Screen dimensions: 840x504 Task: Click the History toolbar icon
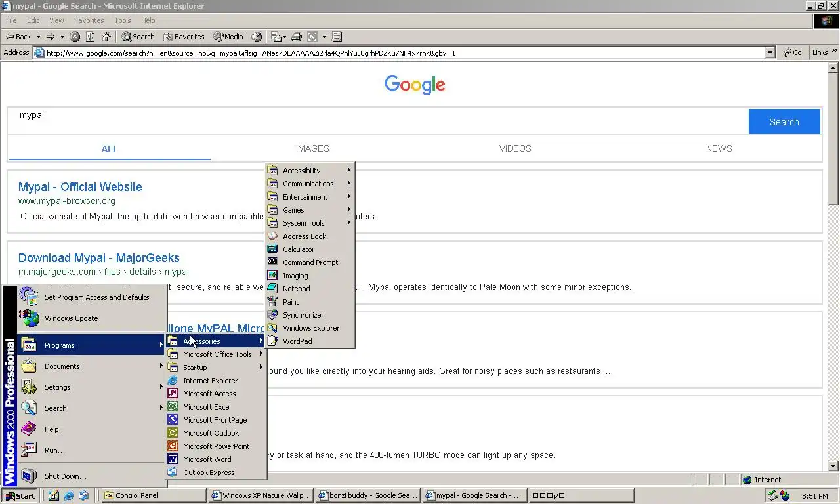coord(257,37)
